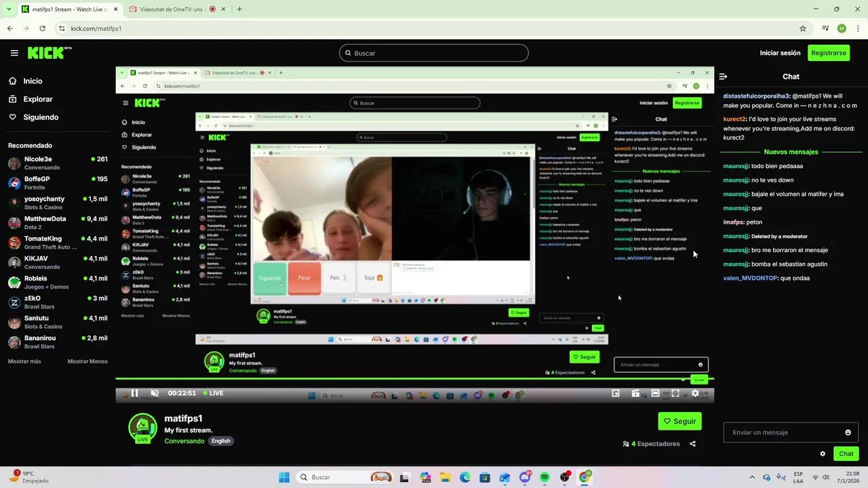Click the KICK beta logo
The width and height of the screenshot is (868, 488).
[x=50, y=53]
